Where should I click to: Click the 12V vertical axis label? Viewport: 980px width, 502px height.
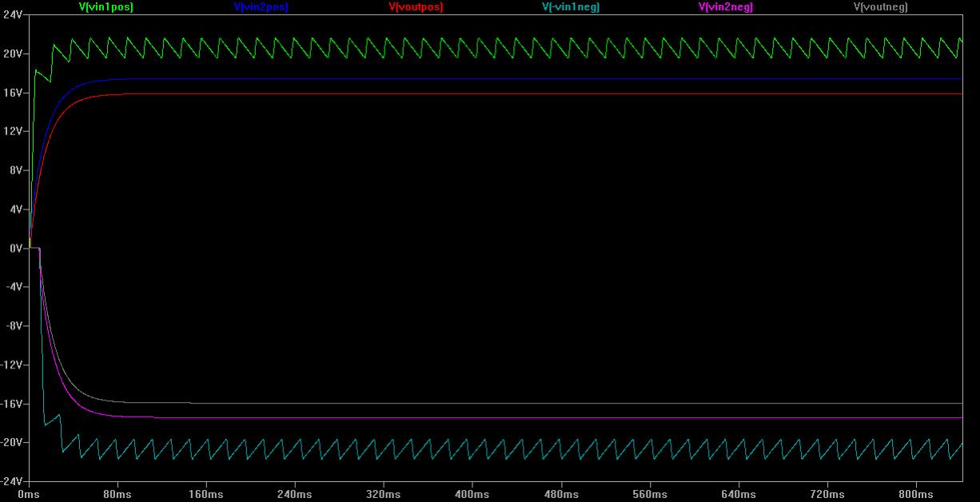[x=12, y=132]
